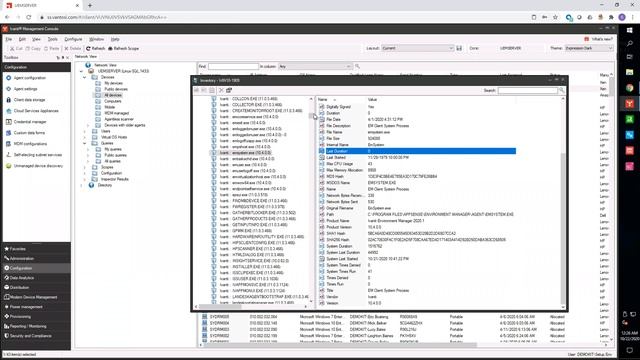The height and width of the screenshot is (360, 640).
Task: Click the Inventory toolbar delete X icon
Action: pyautogui.click(x=221, y=90)
